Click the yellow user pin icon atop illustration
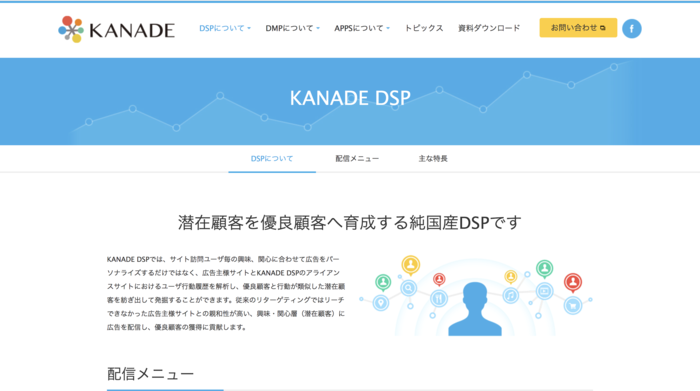Screen dimensions: 700x391 [410, 265]
